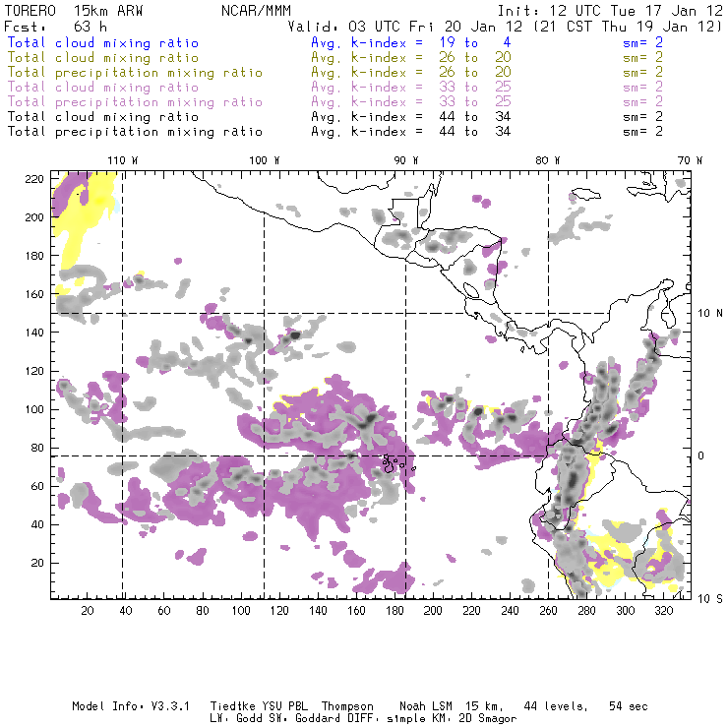This screenshot has height=728, width=728.
Task: Click 'Init: 12 UTC Tue 17 Jan 12'
Action: pos(610,11)
